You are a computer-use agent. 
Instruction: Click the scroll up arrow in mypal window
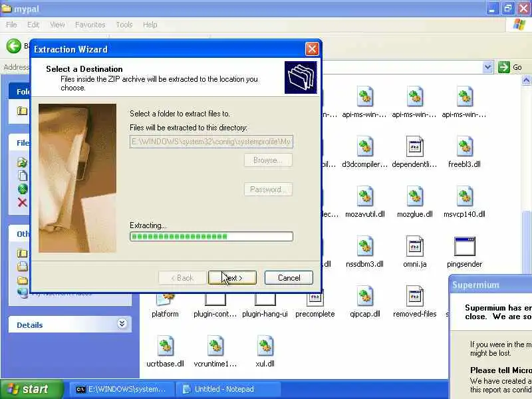coord(526,80)
